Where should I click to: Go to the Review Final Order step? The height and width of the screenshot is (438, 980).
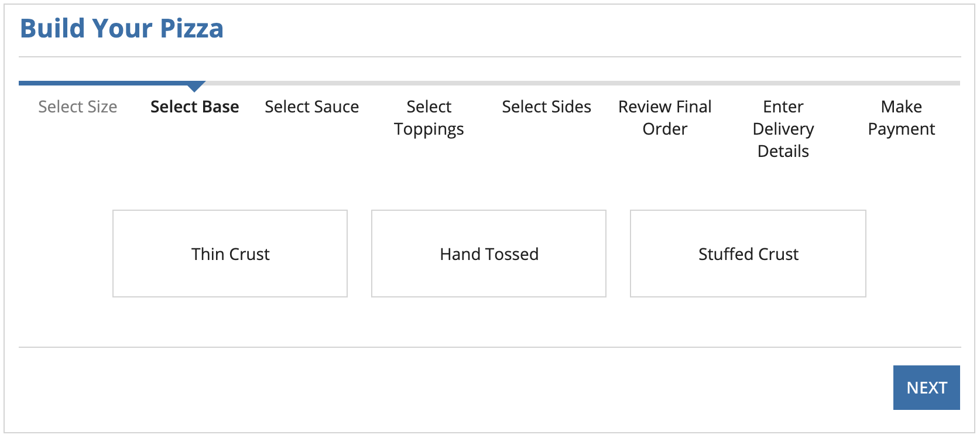tap(664, 118)
